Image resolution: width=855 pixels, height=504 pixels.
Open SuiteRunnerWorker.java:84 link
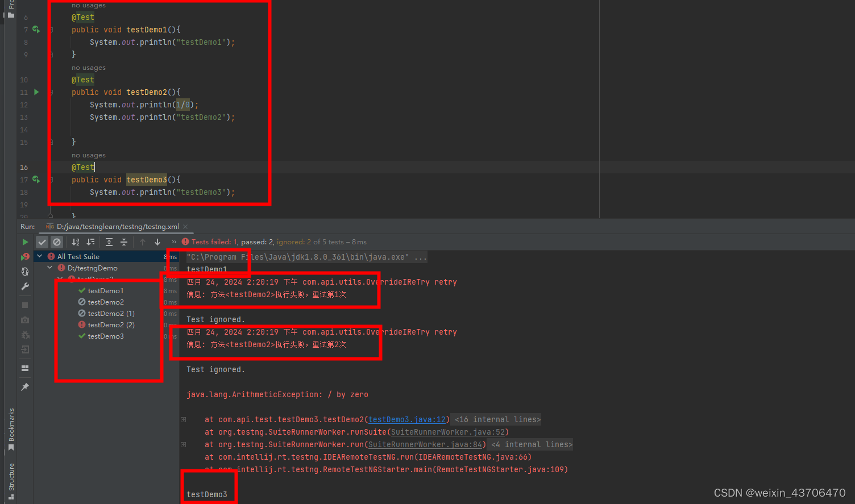point(425,444)
